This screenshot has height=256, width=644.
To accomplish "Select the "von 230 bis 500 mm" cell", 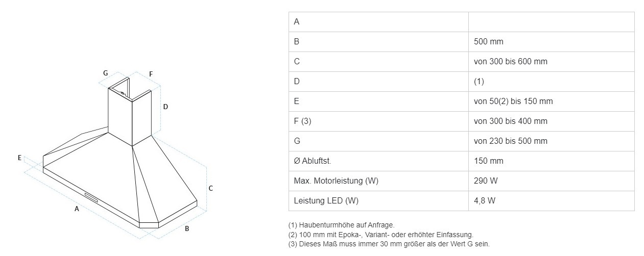I will click(x=510, y=141).
